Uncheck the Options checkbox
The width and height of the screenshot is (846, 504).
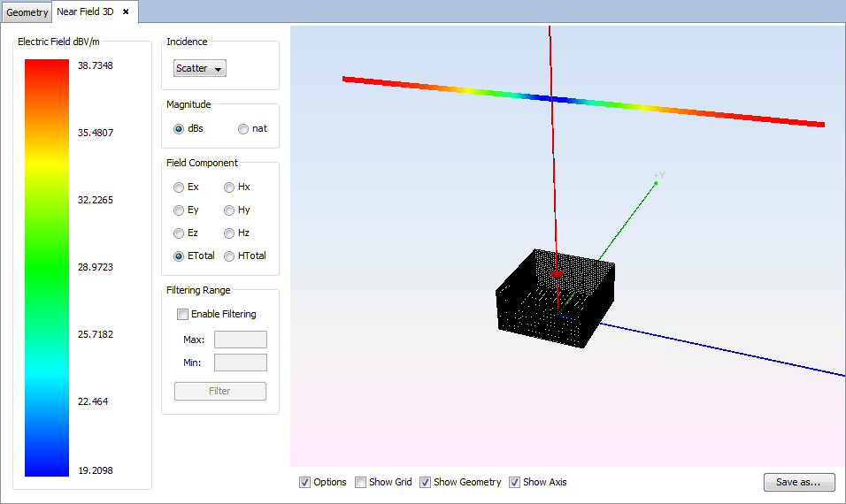pos(305,482)
